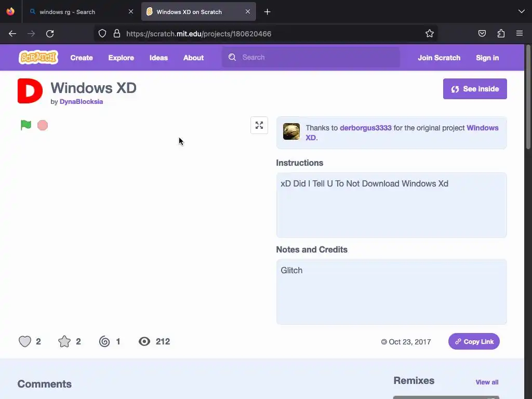Screen dimensions: 532x399
Task: Open the original Windows XD project link
Action: click(x=483, y=128)
